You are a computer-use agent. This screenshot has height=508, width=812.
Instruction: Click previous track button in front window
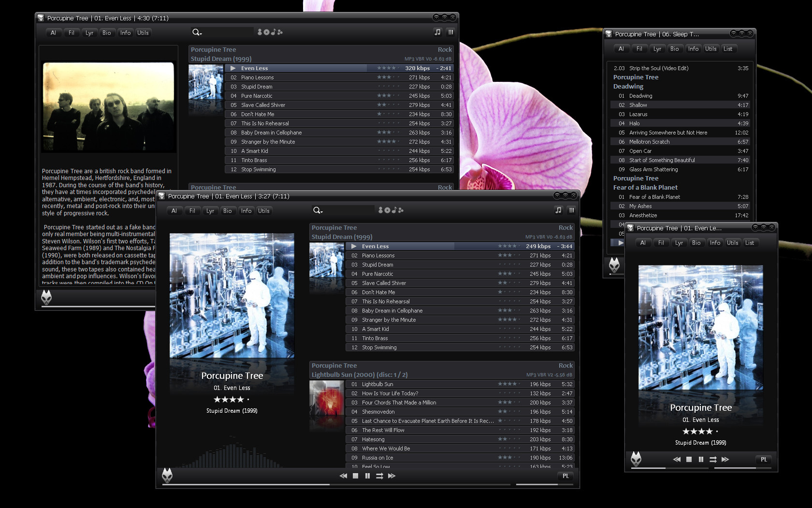tap(343, 476)
